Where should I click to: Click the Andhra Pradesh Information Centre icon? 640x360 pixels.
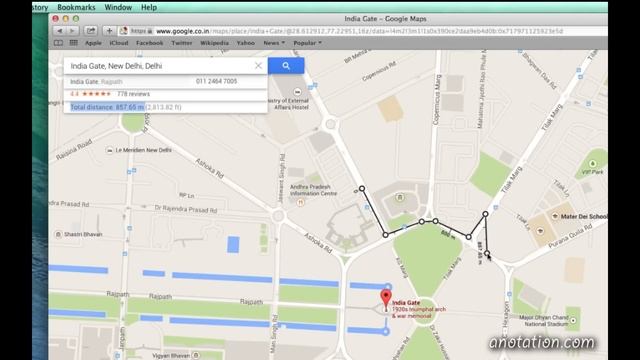tap(301, 202)
